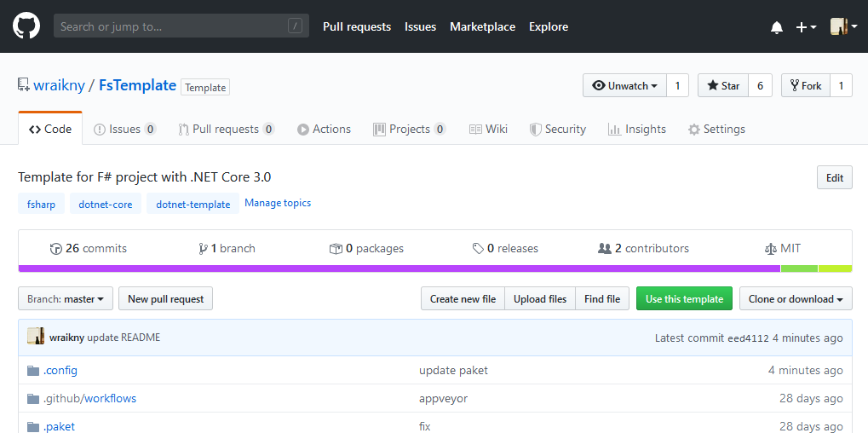Image resolution: width=868 pixels, height=433 pixels.
Task: Click wraikny avatar in latest commit row
Action: (x=36, y=336)
